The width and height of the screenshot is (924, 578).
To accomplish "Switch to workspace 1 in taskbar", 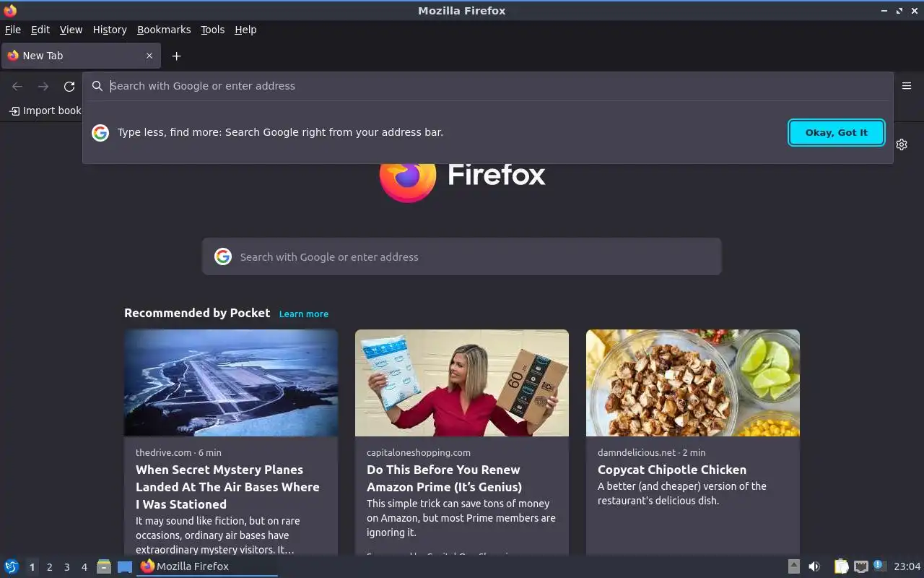I will click(32, 567).
